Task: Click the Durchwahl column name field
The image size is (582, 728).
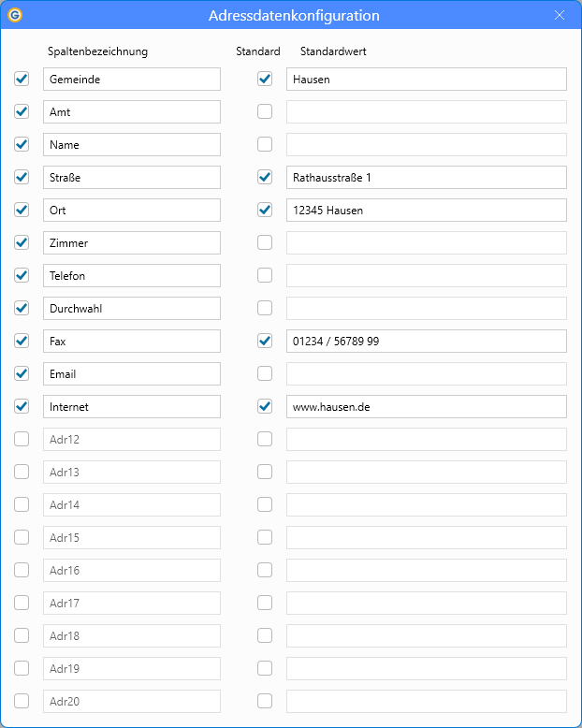Action: tap(131, 309)
